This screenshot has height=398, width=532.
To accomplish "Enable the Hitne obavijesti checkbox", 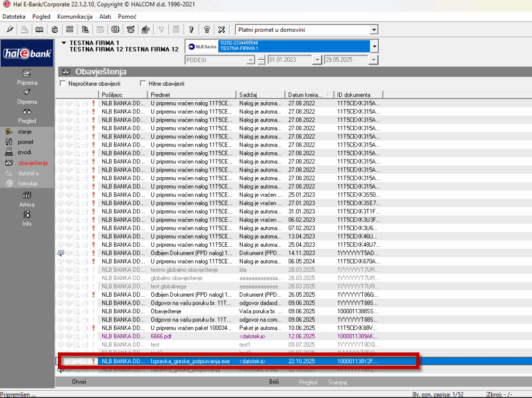I will 143,84.
